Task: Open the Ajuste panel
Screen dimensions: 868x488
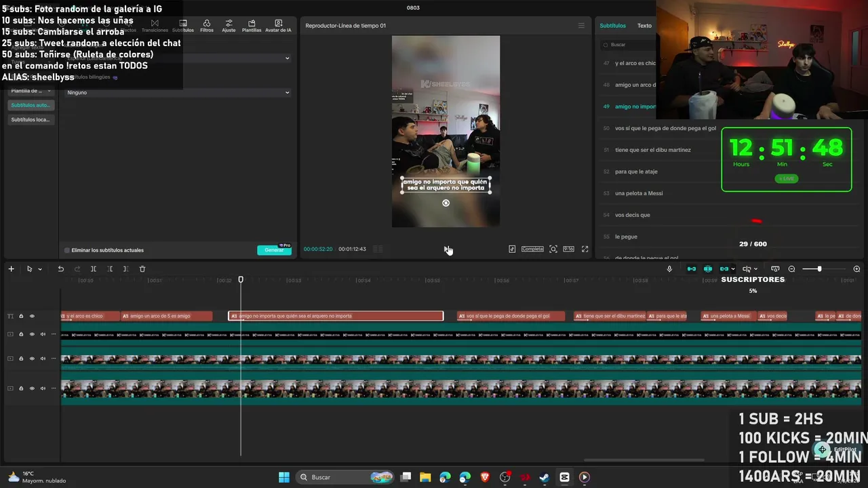Action: (229, 26)
